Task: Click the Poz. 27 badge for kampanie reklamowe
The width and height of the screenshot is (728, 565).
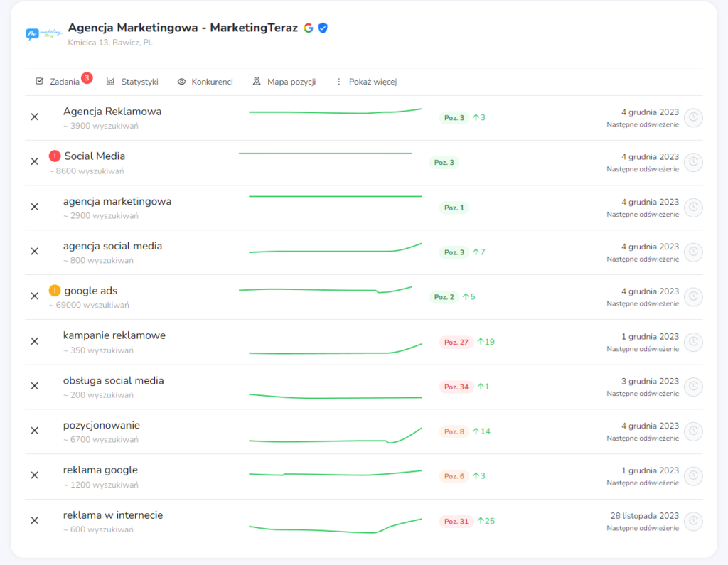Action: coord(456,342)
